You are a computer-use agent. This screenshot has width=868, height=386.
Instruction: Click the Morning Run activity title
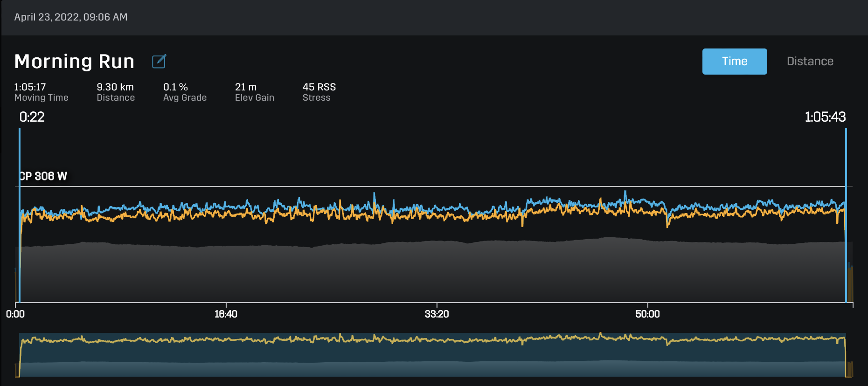tap(75, 62)
